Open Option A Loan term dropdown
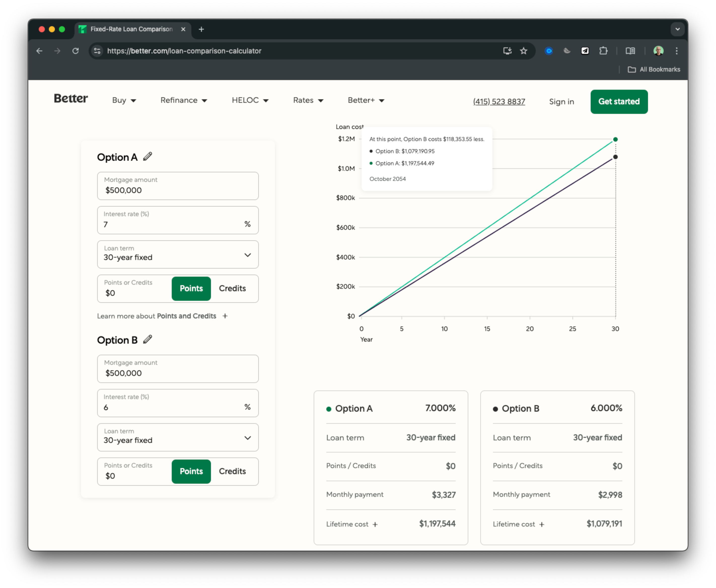Screen dimensions: 716x588 pyautogui.click(x=178, y=255)
